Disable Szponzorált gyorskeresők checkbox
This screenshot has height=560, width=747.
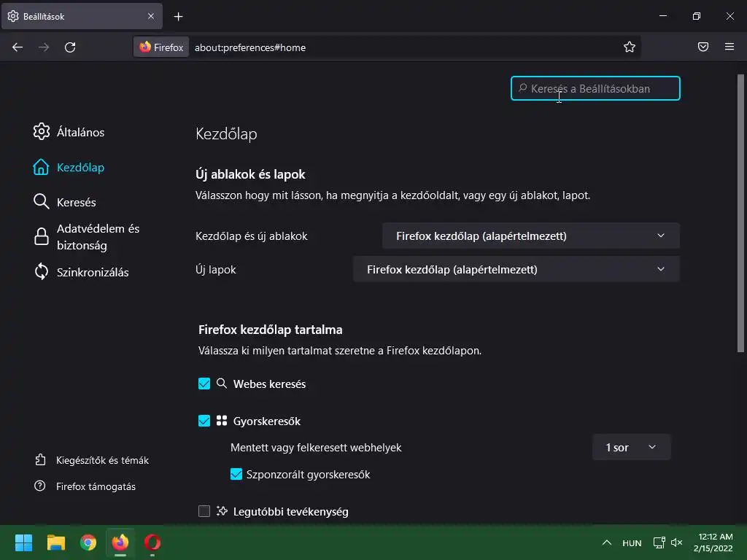[x=236, y=474]
